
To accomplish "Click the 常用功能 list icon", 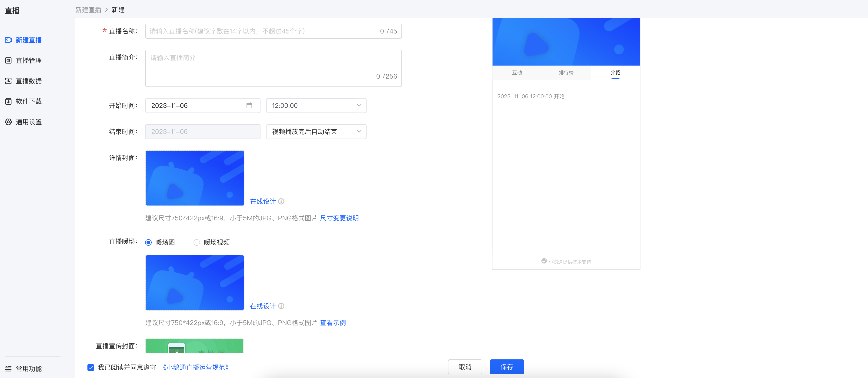I will click(8, 368).
